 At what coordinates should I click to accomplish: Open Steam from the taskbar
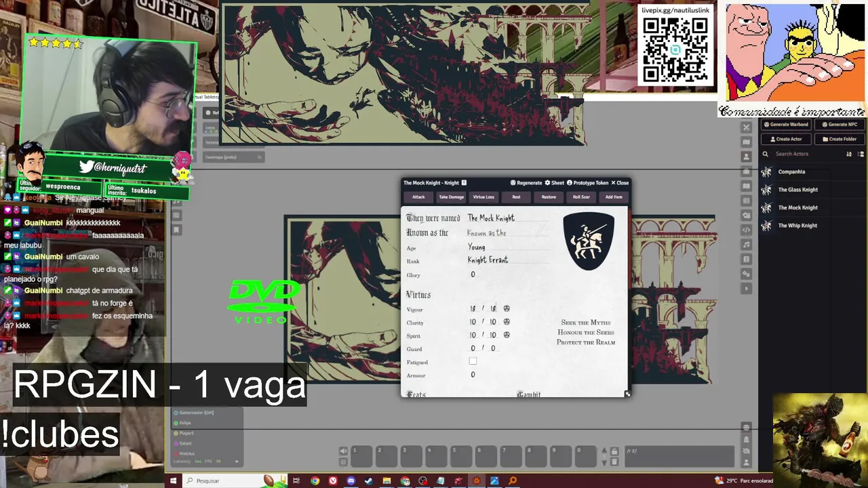pos(368,481)
